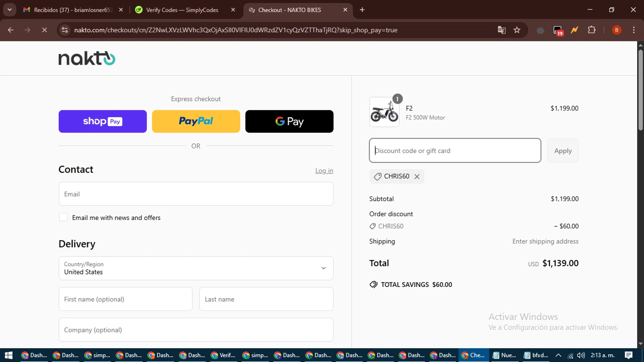Open the tab search dropdown arrow
The image size is (644, 362).
click(x=9, y=9)
